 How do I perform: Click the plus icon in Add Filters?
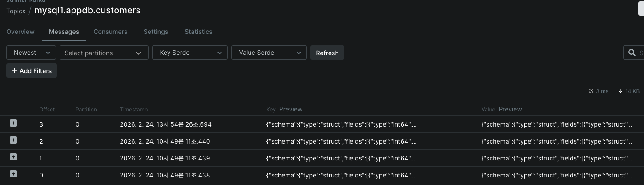15,70
